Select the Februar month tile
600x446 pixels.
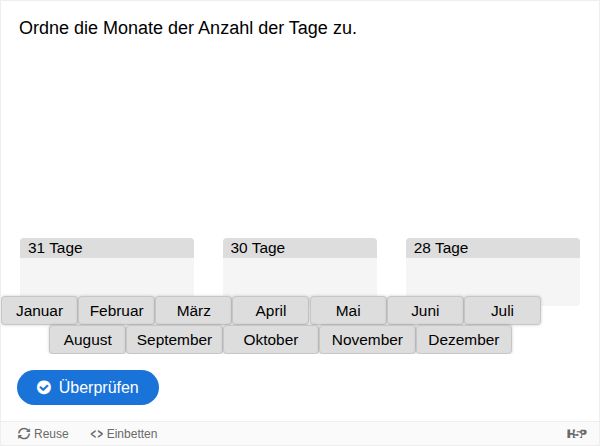pyautogui.click(x=116, y=311)
